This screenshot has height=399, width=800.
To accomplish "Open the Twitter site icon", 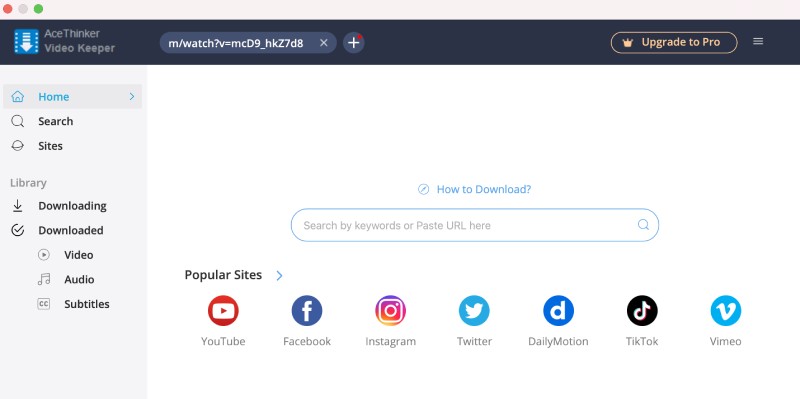I will coord(474,310).
